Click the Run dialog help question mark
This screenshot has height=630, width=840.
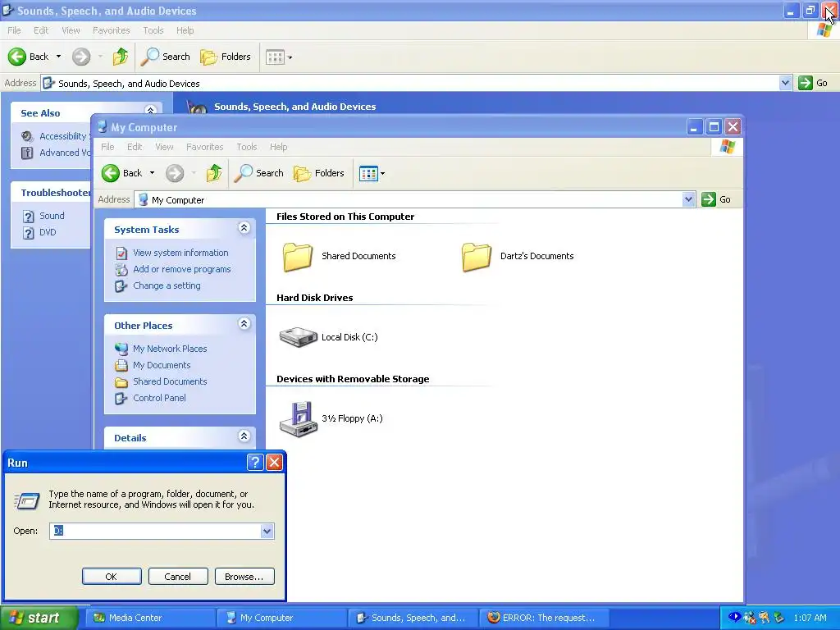[256, 462]
